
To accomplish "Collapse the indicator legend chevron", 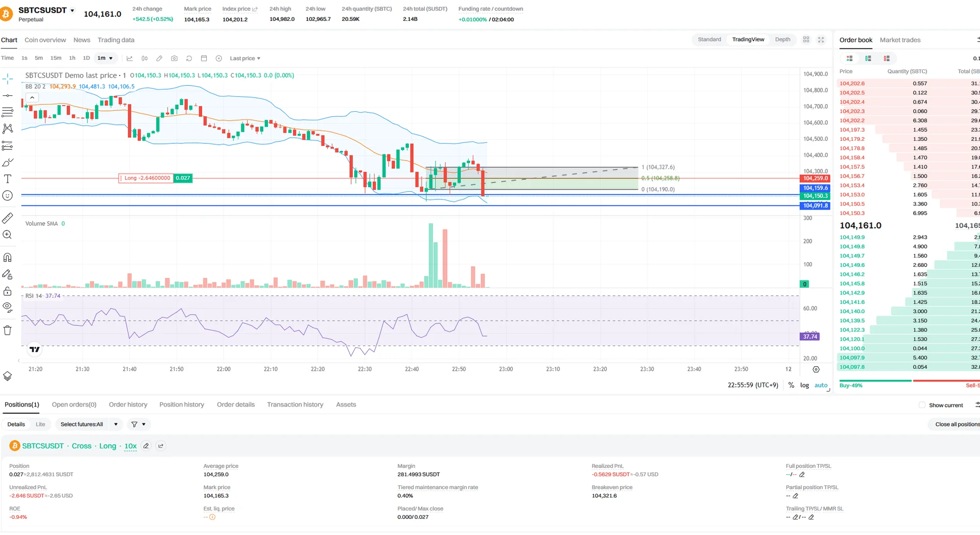I will pyautogui.click(x=32, y=97).
